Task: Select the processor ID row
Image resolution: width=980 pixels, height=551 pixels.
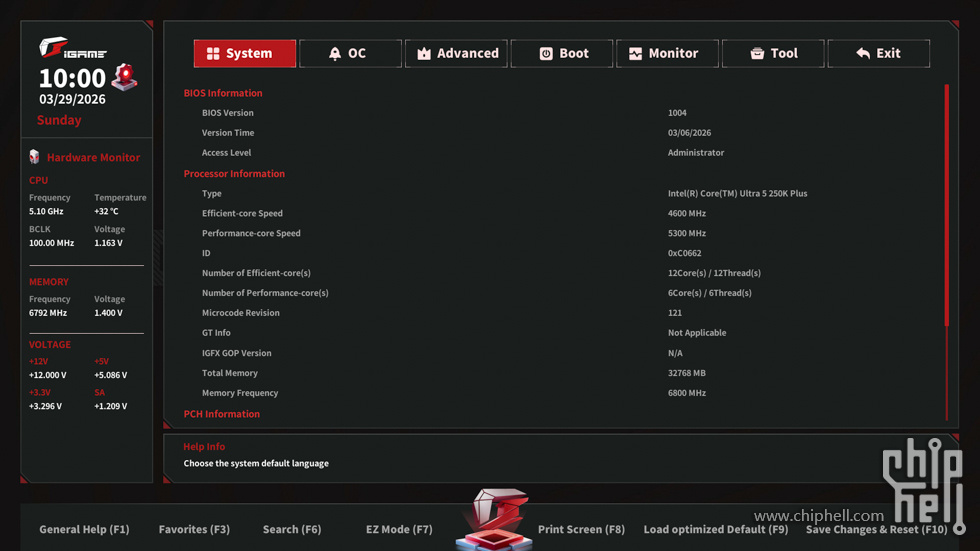Action: click(x=556, y=253)
